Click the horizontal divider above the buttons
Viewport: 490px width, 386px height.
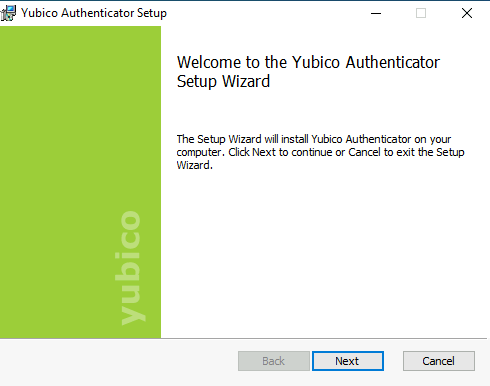click(243, 338)
